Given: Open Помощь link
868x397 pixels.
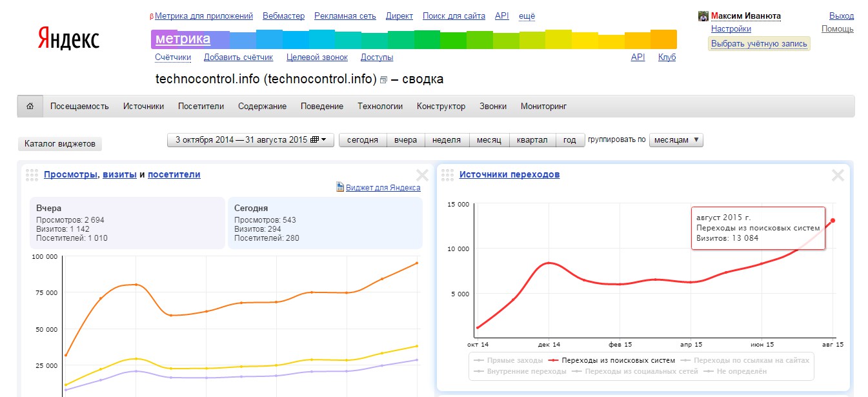Looking at the screenshot, I should click(x=838, y=29).
